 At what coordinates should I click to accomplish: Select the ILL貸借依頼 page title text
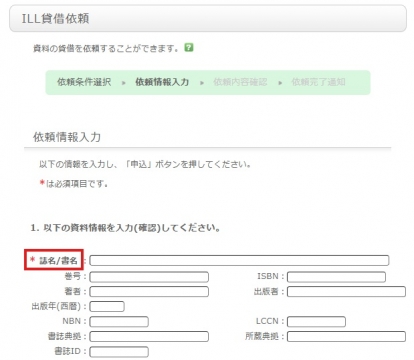pos(55,19)
